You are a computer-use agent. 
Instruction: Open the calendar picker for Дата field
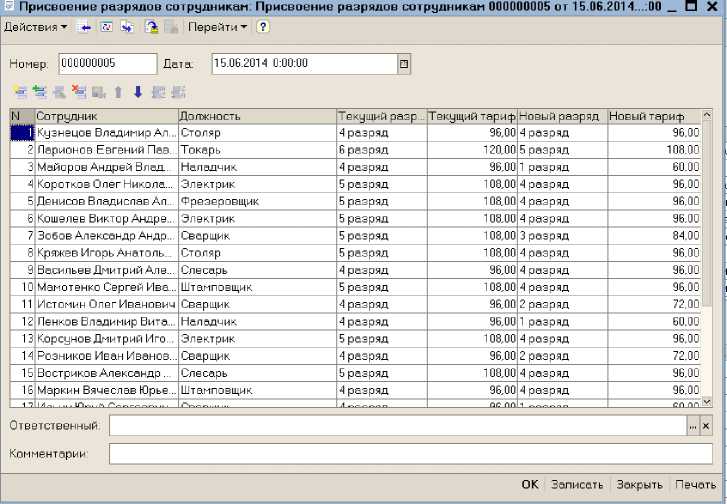point(404,64)
